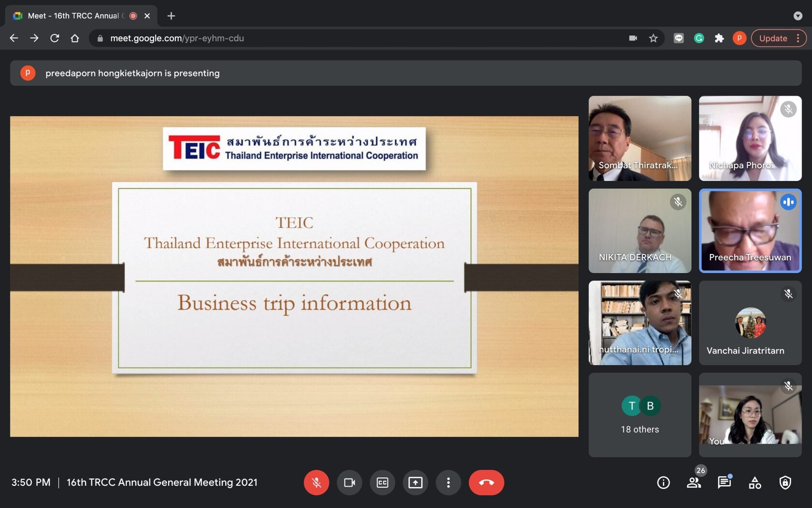Click the speaking indicator on Preecha Treesuwan

tap(788, 202)
